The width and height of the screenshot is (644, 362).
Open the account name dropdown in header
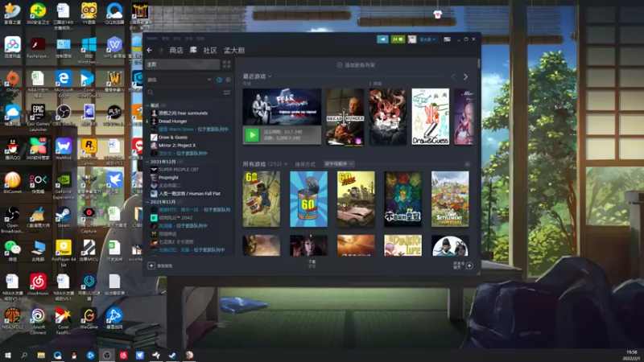[427, 39]
